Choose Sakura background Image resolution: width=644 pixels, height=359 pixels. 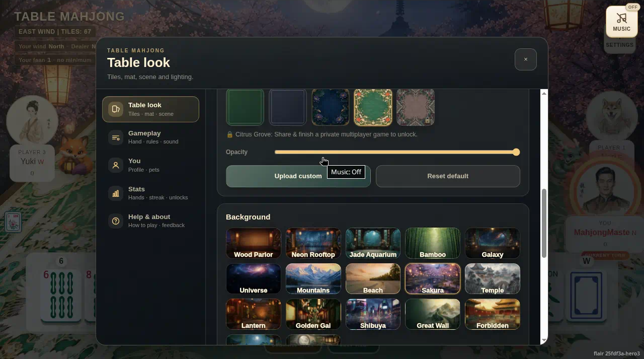[433, 279]
